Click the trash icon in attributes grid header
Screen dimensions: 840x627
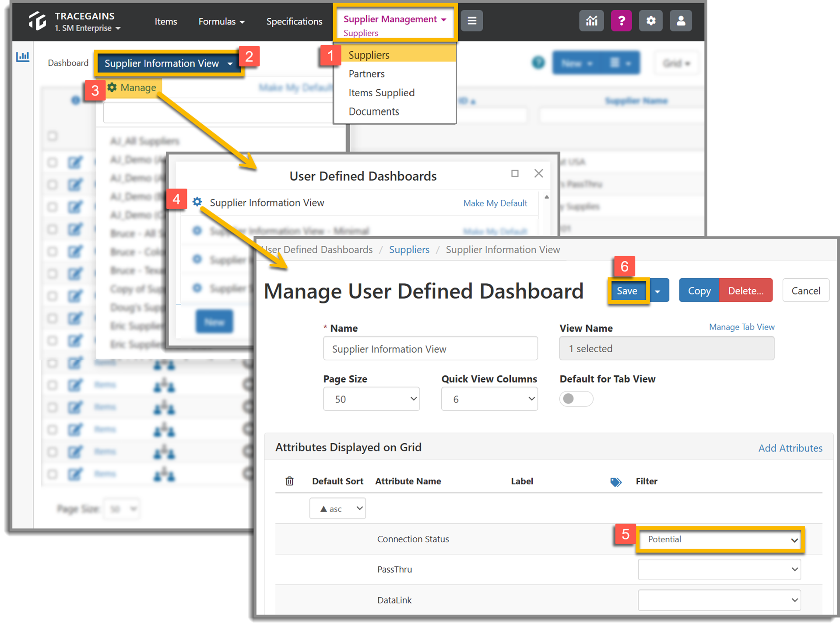289,481
